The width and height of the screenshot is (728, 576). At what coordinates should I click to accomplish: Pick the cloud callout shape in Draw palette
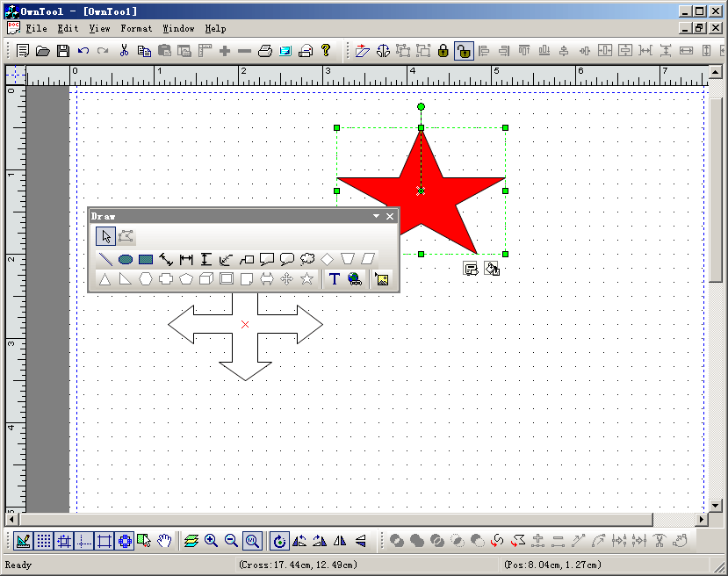pyautogui.click(x=307, y=259)
